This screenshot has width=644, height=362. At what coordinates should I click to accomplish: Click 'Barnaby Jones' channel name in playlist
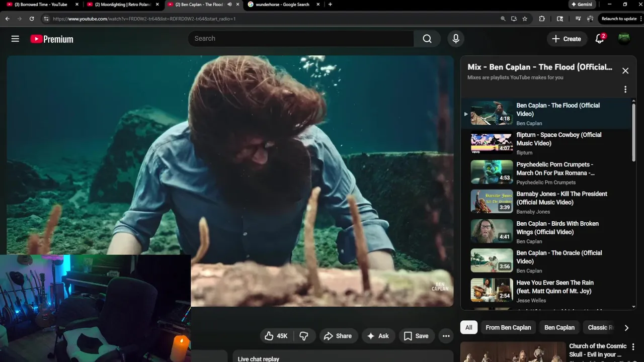point(533,212)
